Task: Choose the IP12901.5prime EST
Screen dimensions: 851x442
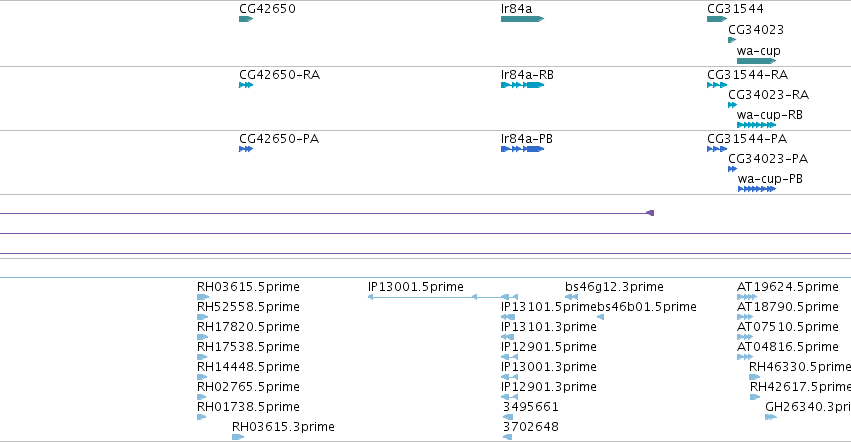Action: [509, 357]
